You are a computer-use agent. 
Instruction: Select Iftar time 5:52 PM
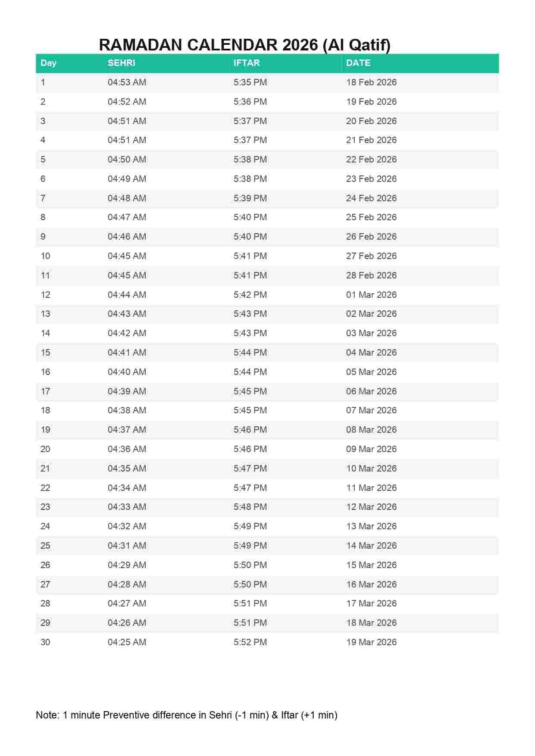point(250,642)
